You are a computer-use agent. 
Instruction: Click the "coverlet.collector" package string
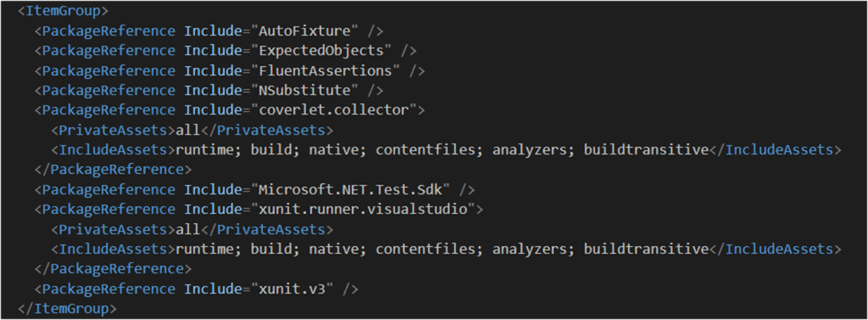click(333, 110)
